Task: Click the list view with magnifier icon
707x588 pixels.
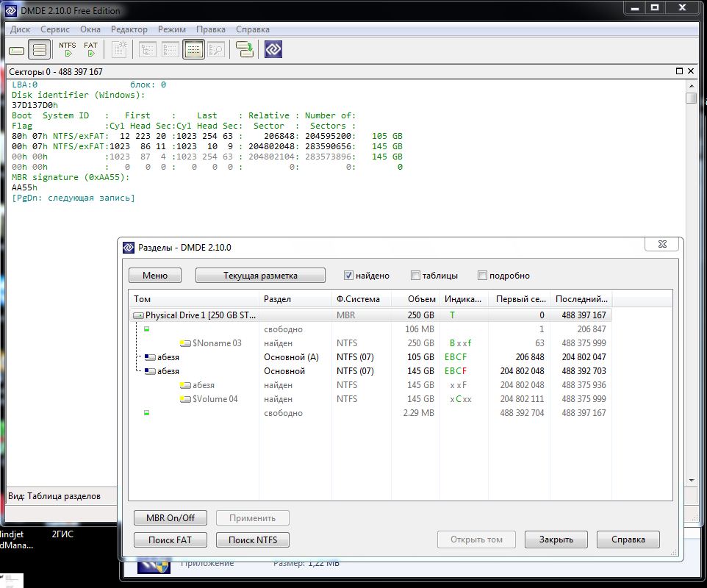Action: click(x=216, y=50)
